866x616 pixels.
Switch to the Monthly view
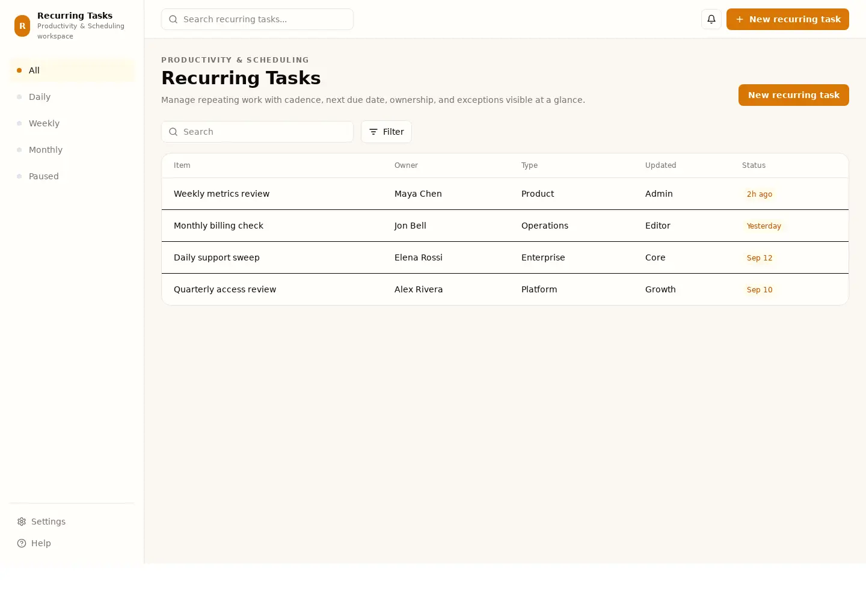pos(72,150)
